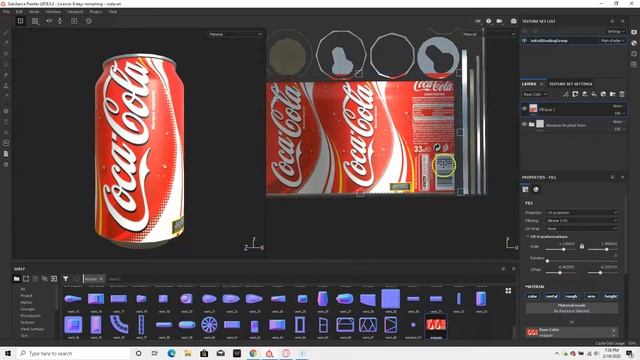Open the 3D viewport Material dropdown

tap(235, 34)
